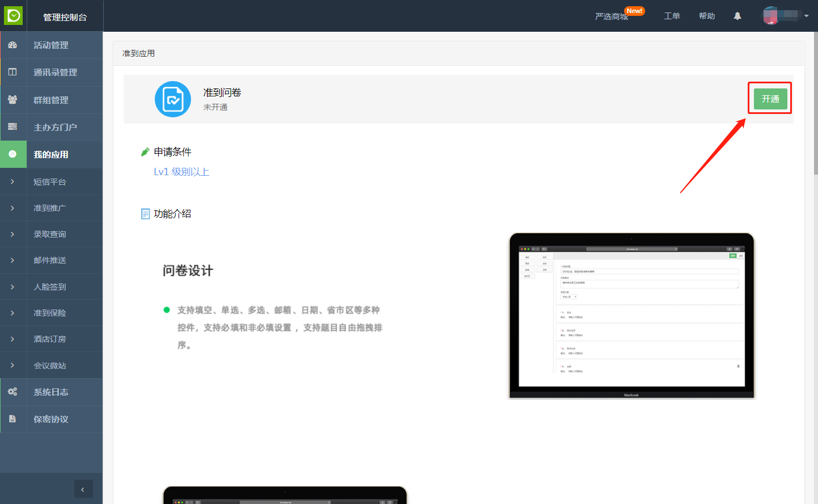The width and height of the screenshot is (818, 504).
Task: Open the user account dropdown arrow
Action: point(806,16)
